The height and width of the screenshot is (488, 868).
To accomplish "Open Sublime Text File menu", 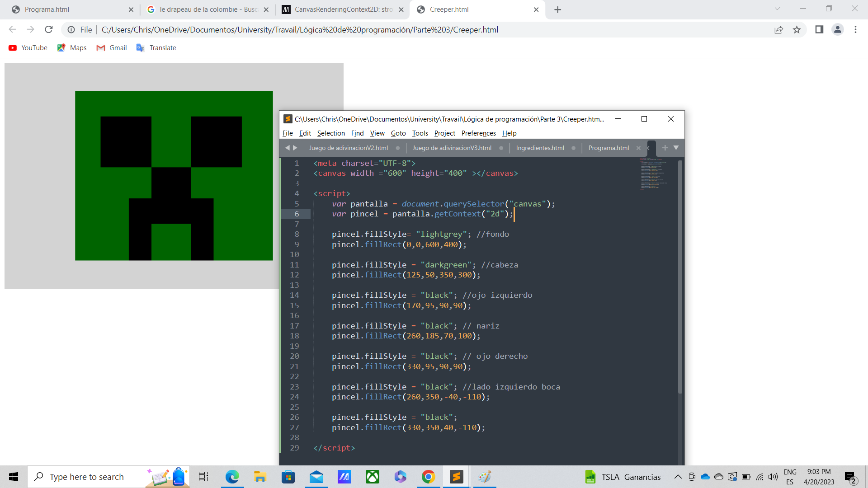I will pyautogui.click(x=288, y=133).
